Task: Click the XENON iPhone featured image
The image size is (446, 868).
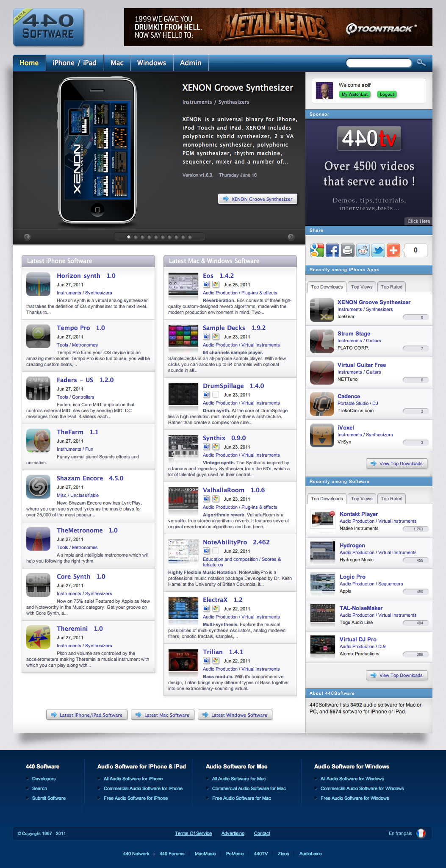Action: click(97, 150)
